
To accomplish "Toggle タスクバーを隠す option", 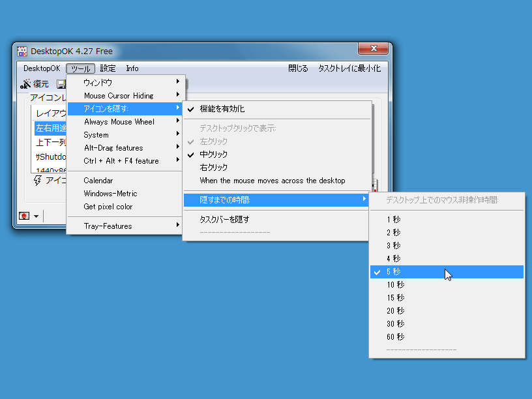I will click(x=277, y=220).
